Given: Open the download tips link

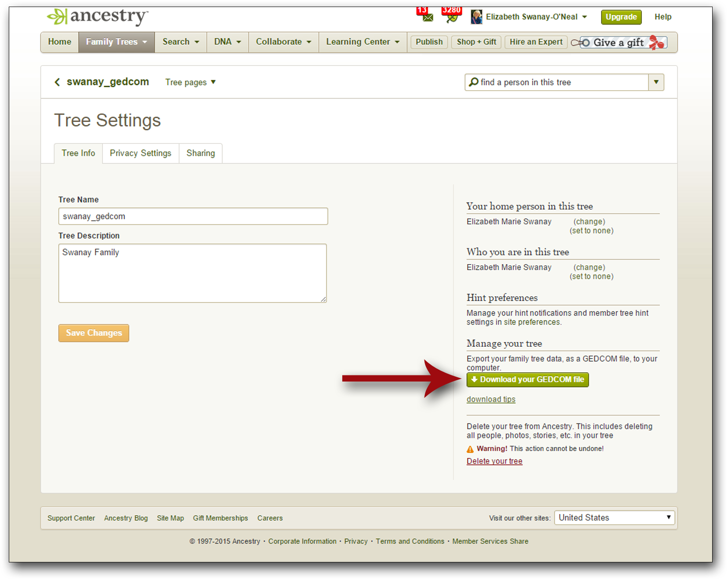Looking at the screenshot, I should pyautogui.click(x=491, y=399).
